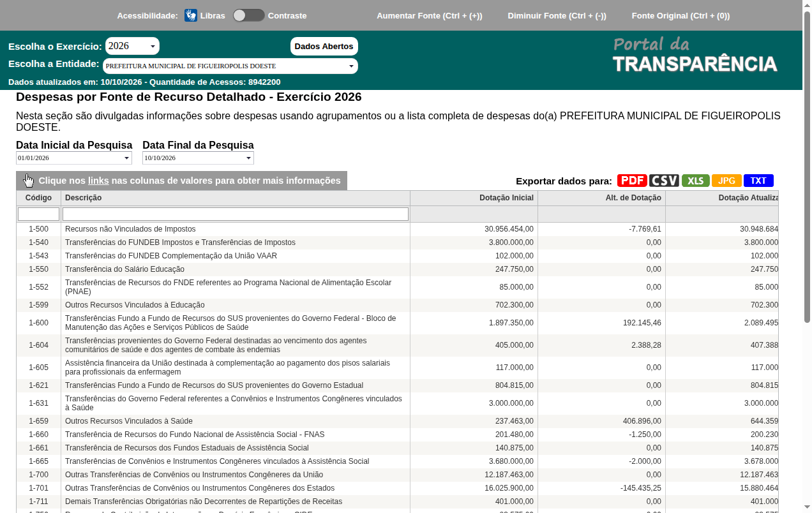Click code 1-540 cell

(x=38, y=242)
